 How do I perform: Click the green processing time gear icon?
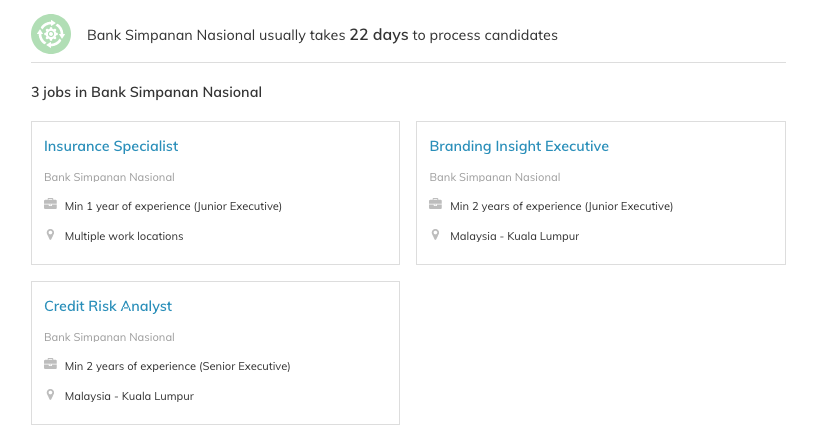point(51,34)
